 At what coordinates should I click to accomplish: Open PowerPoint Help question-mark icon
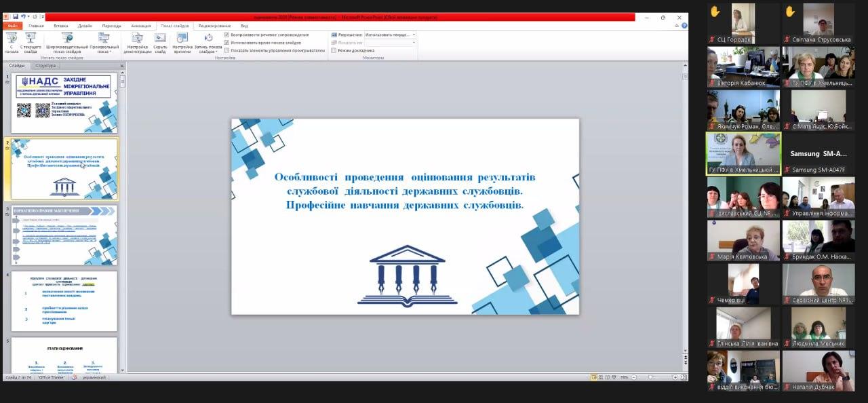(684, 25)
